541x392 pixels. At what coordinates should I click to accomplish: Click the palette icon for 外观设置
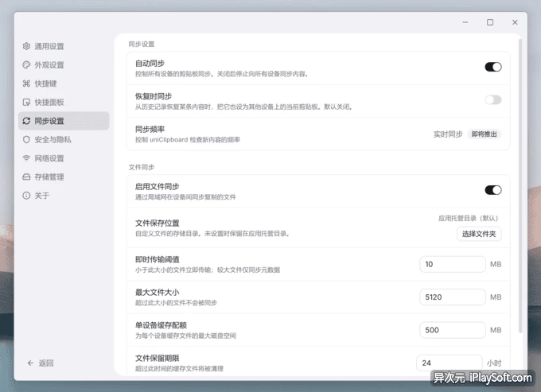coord(26,65)
